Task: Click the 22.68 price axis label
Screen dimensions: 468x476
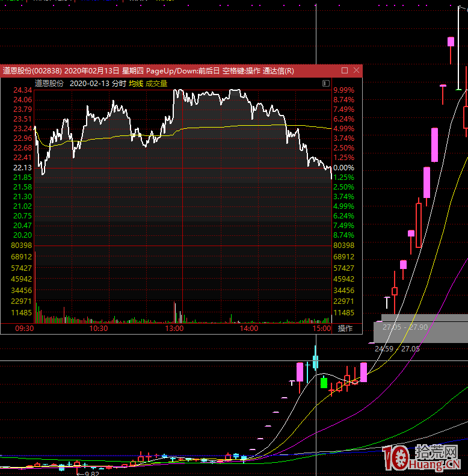Action: (x=22, y=148)
